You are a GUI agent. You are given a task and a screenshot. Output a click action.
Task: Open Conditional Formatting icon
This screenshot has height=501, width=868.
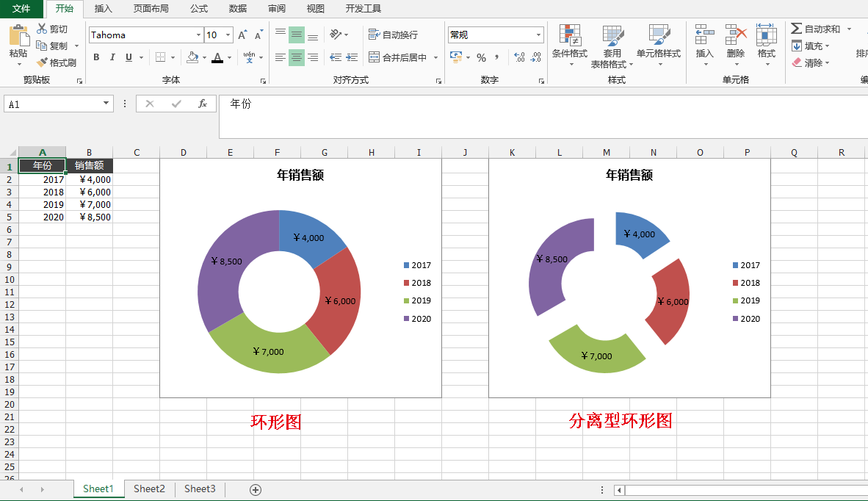click(570, 35)
